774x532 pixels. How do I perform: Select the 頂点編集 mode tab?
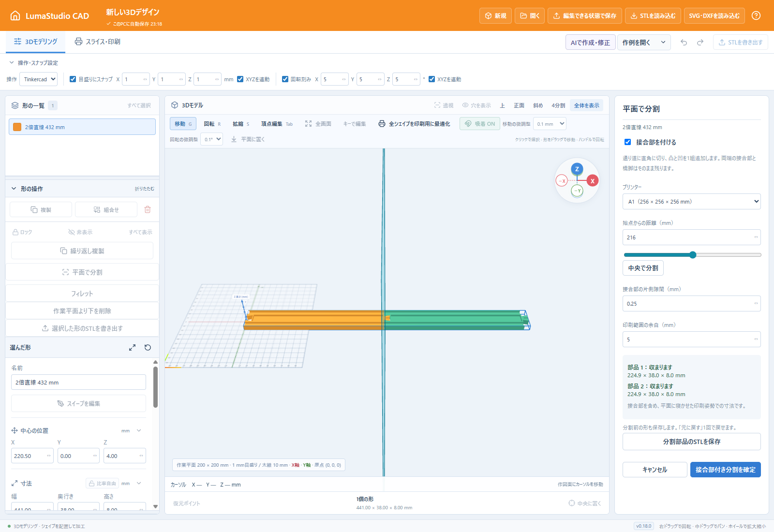[x=277, y=124]
